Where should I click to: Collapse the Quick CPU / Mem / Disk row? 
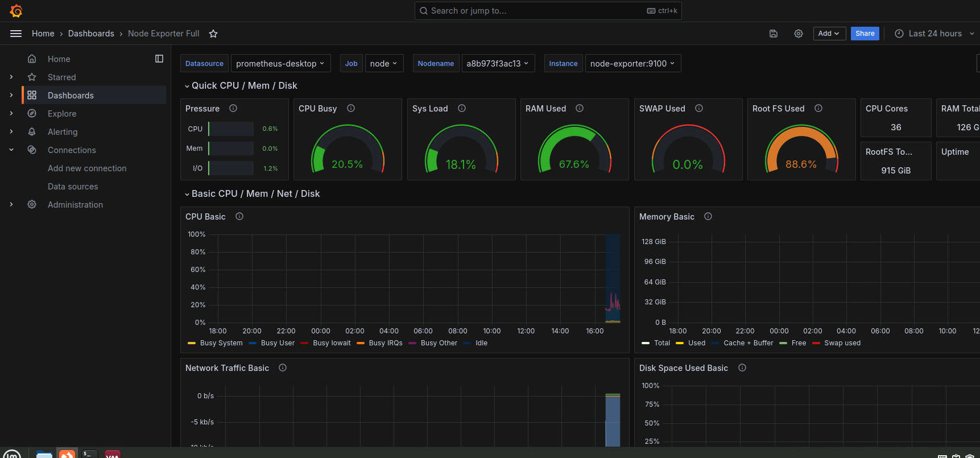244,85
